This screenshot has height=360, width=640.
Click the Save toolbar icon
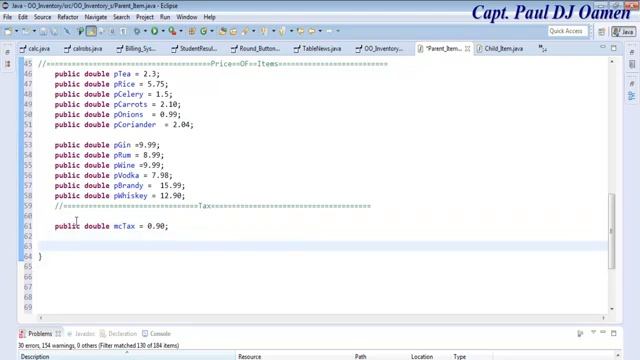click(43, 31)
